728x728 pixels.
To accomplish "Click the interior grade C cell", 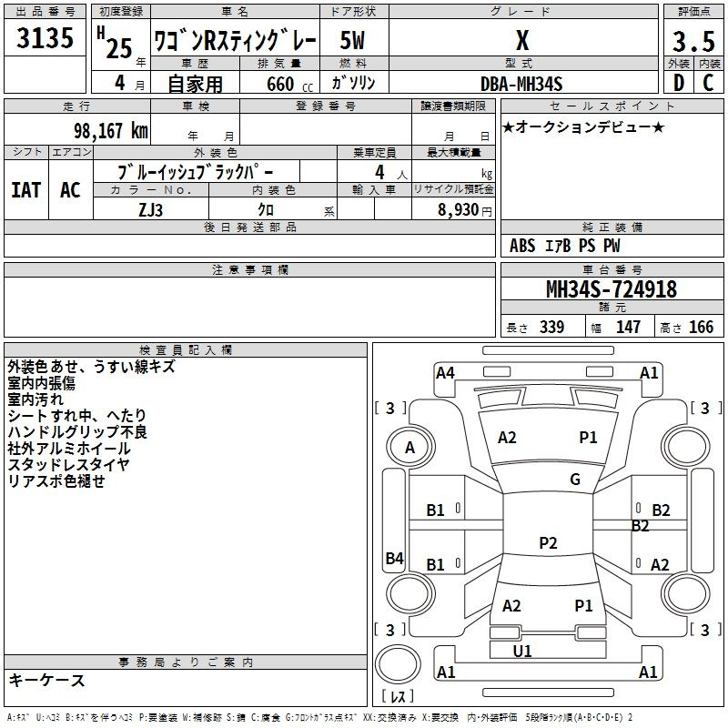I will (708, 83).
